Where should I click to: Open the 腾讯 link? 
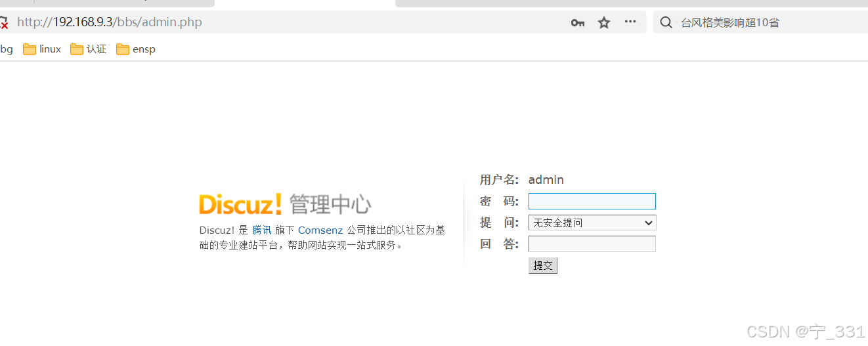(x=262, y=230)
